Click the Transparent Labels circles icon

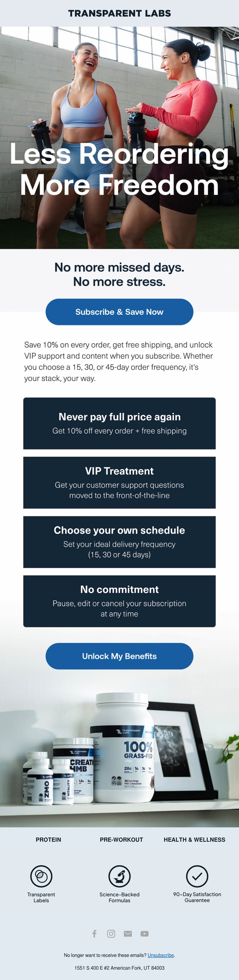[x=41, y=876]
